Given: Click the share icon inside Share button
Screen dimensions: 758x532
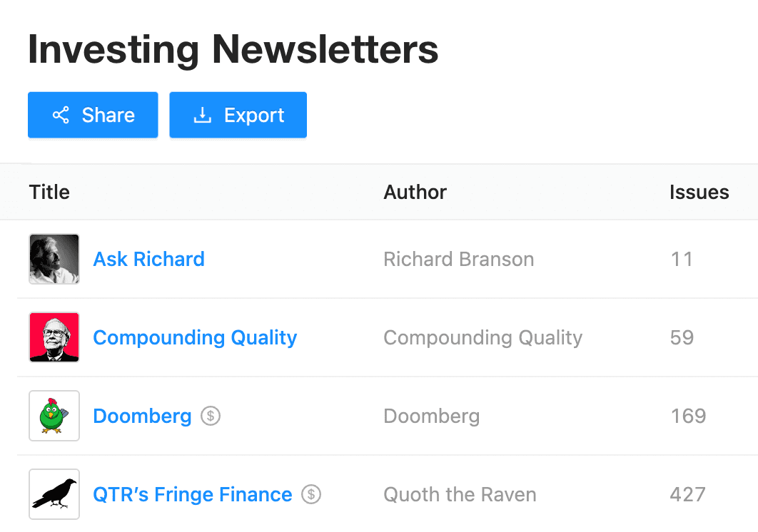Looking at the screenshot, I should click(x=61, y=116).
